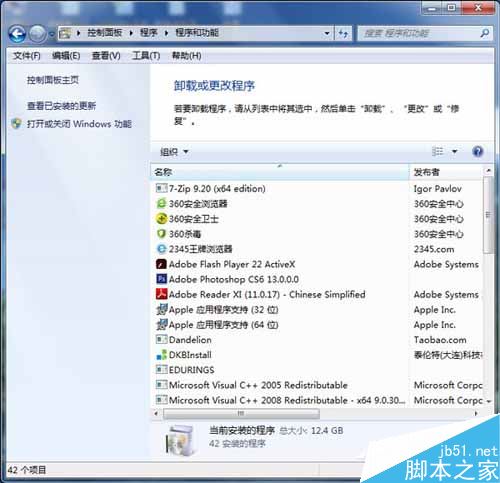
Task: Click the DKBInstall program icon
Action: tap(162, 355)
